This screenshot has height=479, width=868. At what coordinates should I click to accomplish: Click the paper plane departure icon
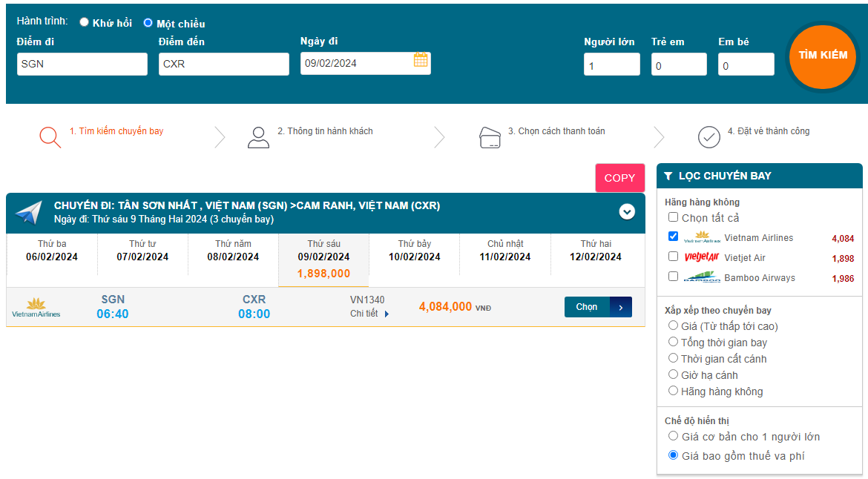(29, 213)
